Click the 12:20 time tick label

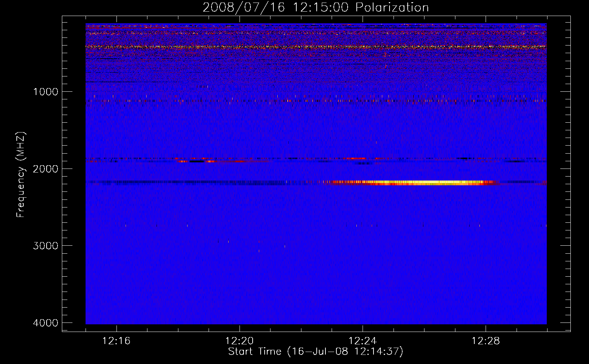pos(239,341)
